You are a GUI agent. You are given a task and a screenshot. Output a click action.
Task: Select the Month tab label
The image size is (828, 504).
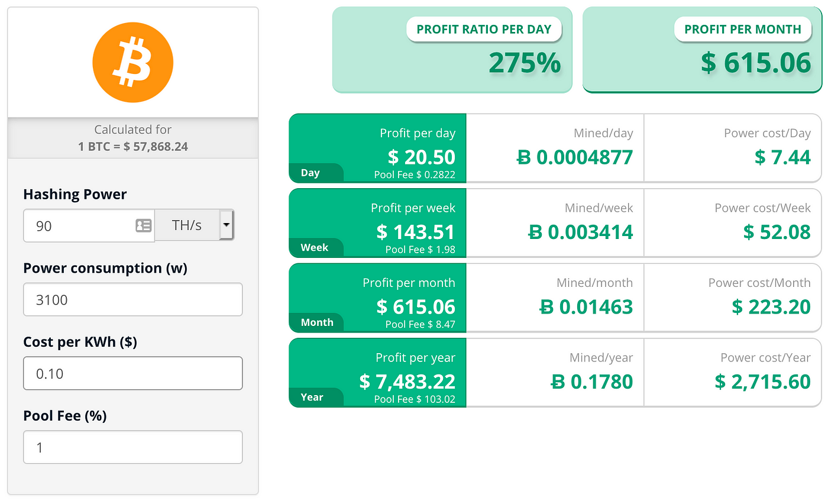click(317, 322)
